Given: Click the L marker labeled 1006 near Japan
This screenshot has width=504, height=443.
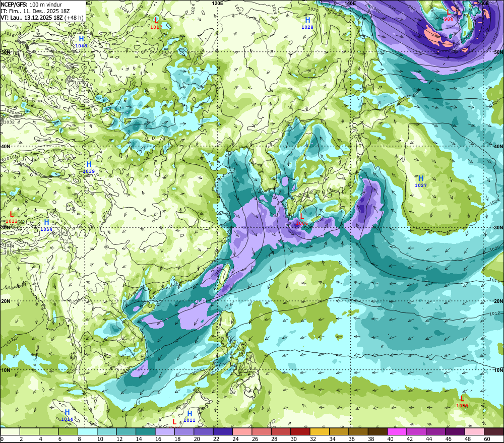Looking at the screenshot, I should (302, 216).
